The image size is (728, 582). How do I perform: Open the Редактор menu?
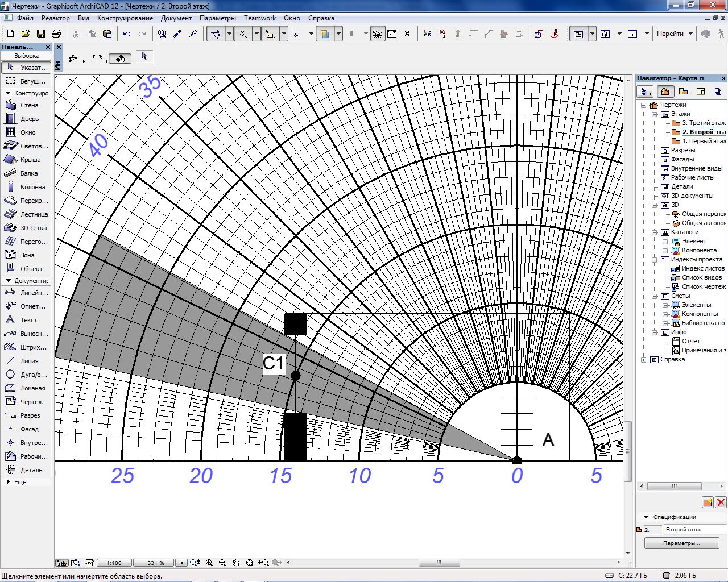(56, 18)
